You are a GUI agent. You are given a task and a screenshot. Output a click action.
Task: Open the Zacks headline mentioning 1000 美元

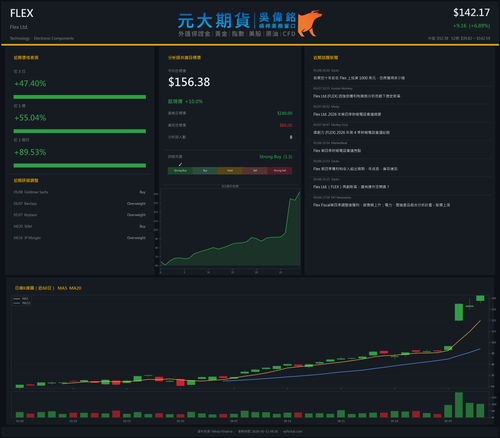coord(359,78)
